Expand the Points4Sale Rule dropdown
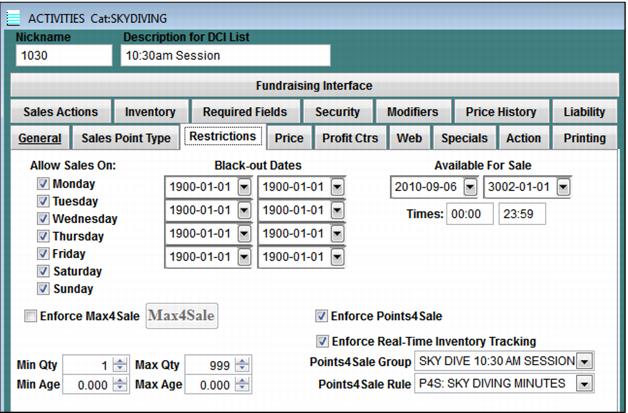Screen dimensions: 628x413 click(584, 384)
